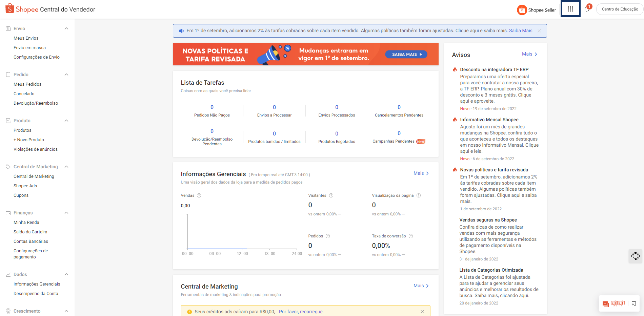This screenshot has height=316, width=644.
Task: Open Pedidos Não Pagos task count
Action: tap(212, 111)
